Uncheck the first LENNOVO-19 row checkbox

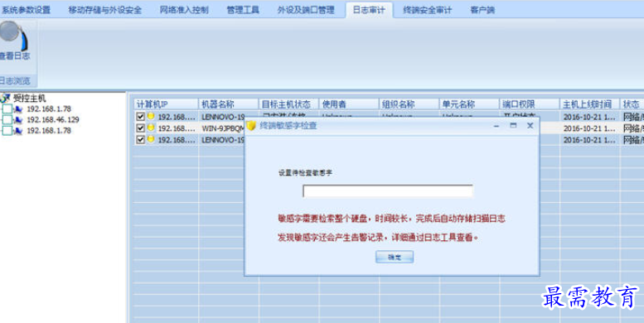tap(140, 117)
